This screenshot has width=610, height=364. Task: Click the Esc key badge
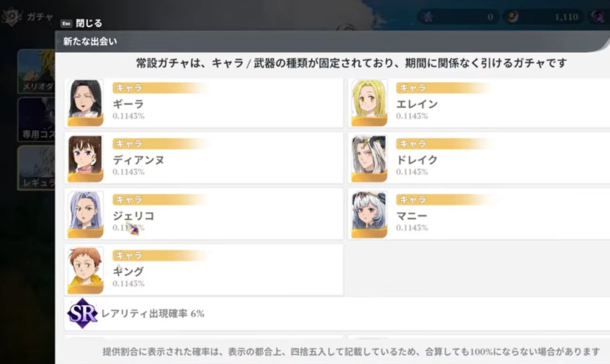(x=65, y=23)
